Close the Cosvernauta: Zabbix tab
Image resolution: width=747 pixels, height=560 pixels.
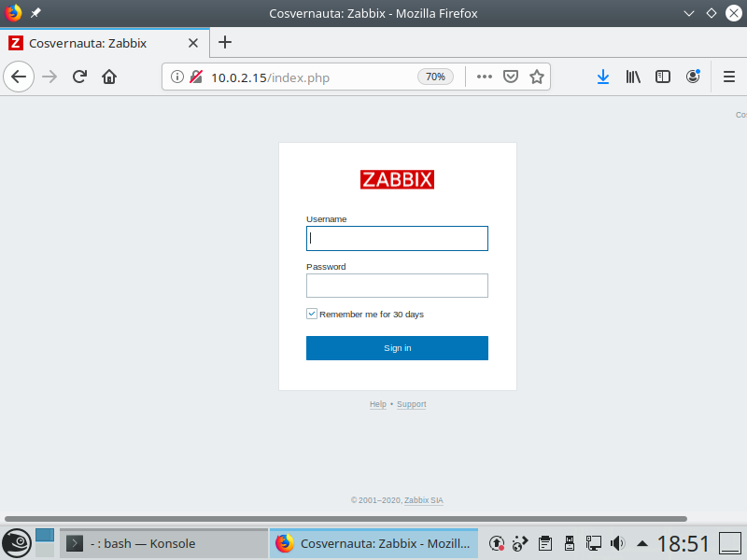click(x=193, y=43)
